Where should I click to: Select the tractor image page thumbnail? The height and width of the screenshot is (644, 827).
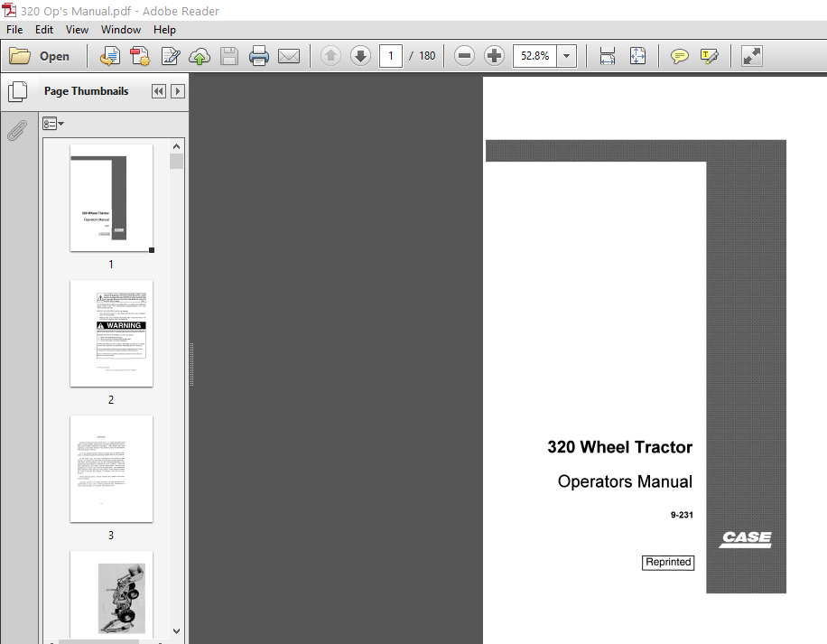coord(111,596)
